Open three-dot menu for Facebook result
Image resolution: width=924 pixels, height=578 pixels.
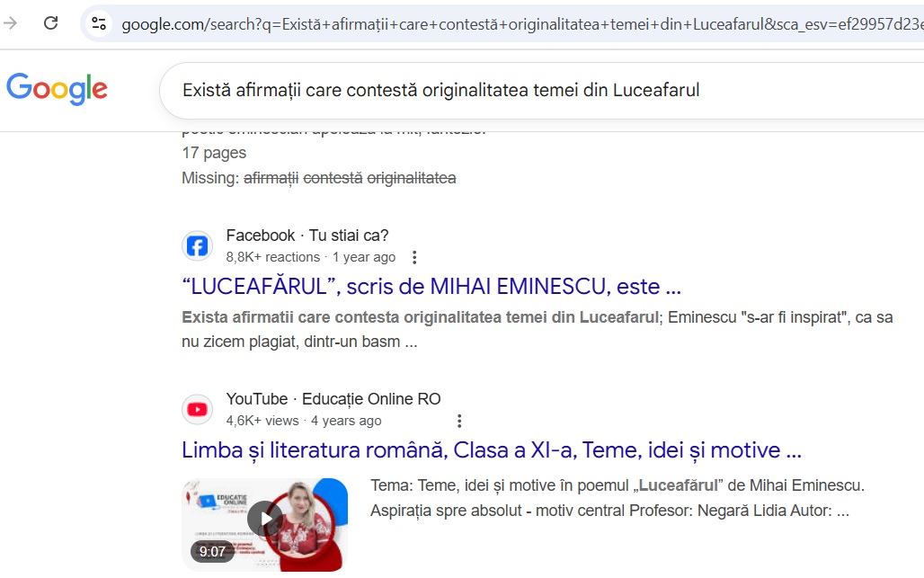(x=414, y=257)
